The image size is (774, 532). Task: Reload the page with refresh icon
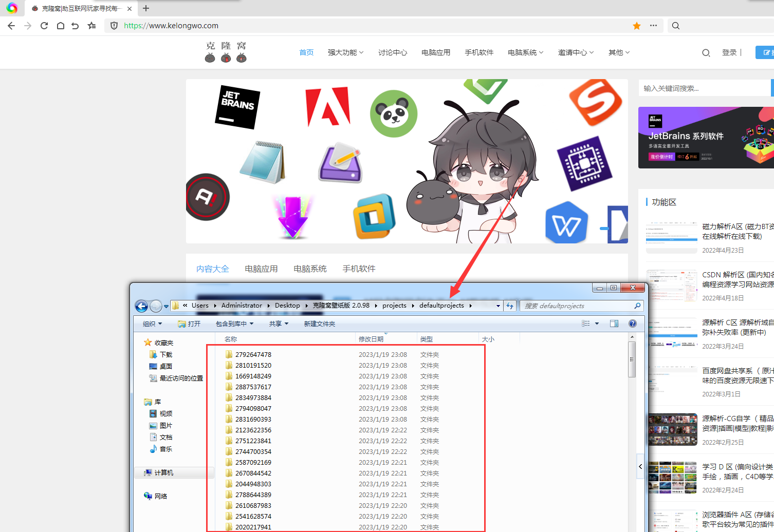(44, 26)
